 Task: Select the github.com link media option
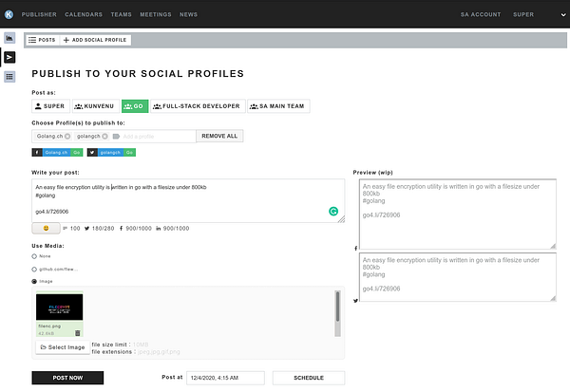coord(35,269)
